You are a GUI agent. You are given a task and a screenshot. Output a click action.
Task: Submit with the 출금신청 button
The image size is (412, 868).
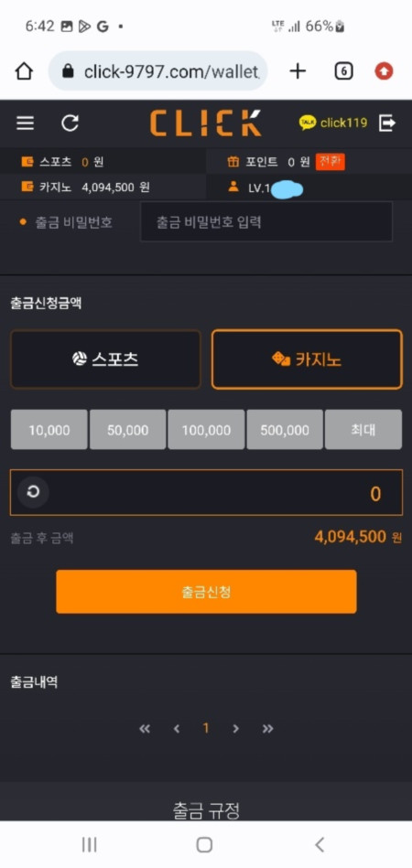[x=206, y=592]
